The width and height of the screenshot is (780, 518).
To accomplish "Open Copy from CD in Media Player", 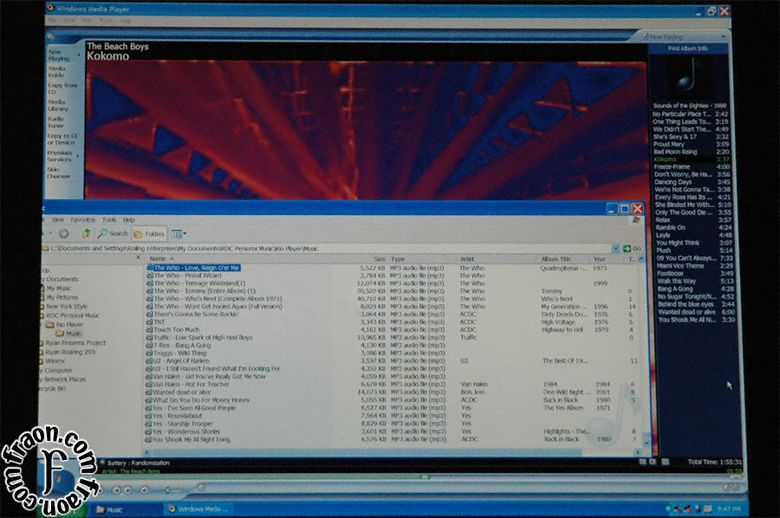I will coord(63,89).
